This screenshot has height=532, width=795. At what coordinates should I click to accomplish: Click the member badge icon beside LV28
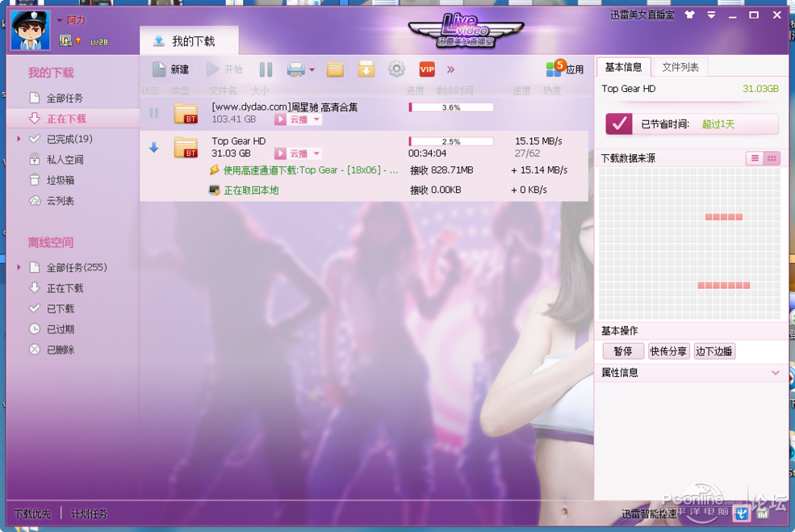65,40
